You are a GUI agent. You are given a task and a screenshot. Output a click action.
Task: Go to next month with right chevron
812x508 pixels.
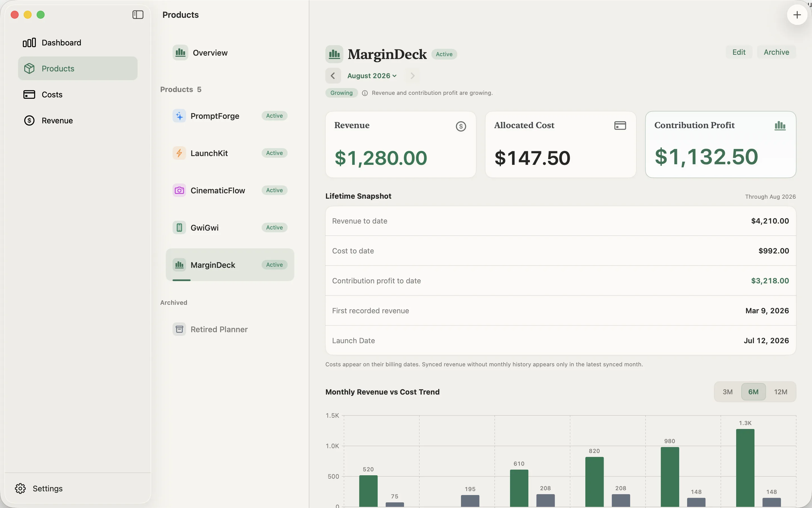[x=412, y=76]
